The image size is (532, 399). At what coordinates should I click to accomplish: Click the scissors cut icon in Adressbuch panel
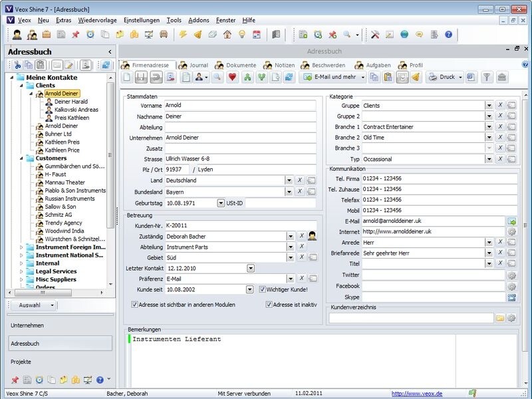[x=17, y=65]
